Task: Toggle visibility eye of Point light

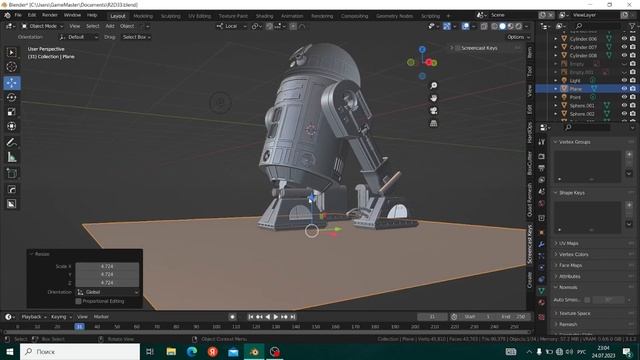Action: point(624,97)
